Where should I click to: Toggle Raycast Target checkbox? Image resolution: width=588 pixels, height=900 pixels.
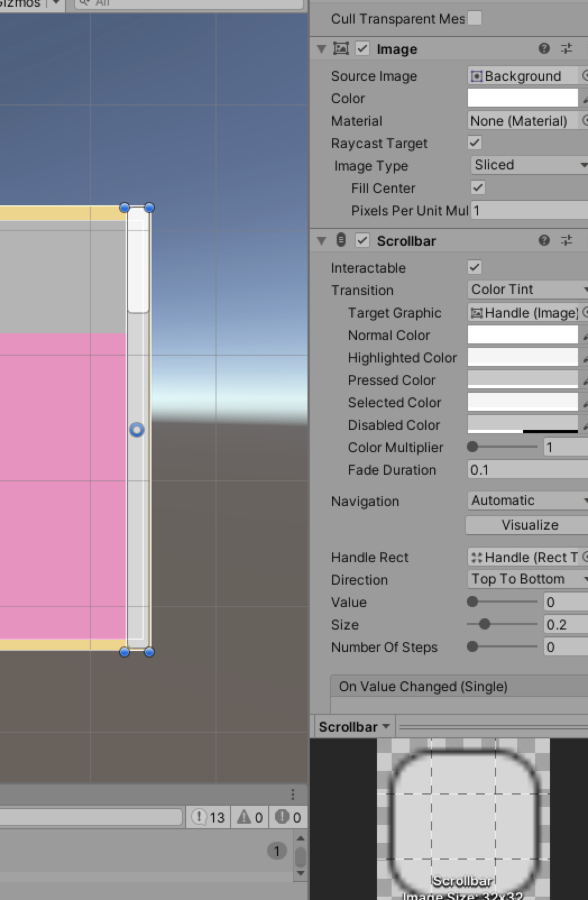[x=475, y=143]
